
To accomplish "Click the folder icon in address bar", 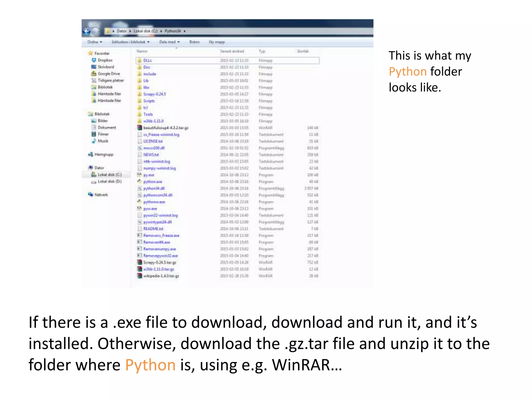I will pyautogui.click(x=108, y=31).
